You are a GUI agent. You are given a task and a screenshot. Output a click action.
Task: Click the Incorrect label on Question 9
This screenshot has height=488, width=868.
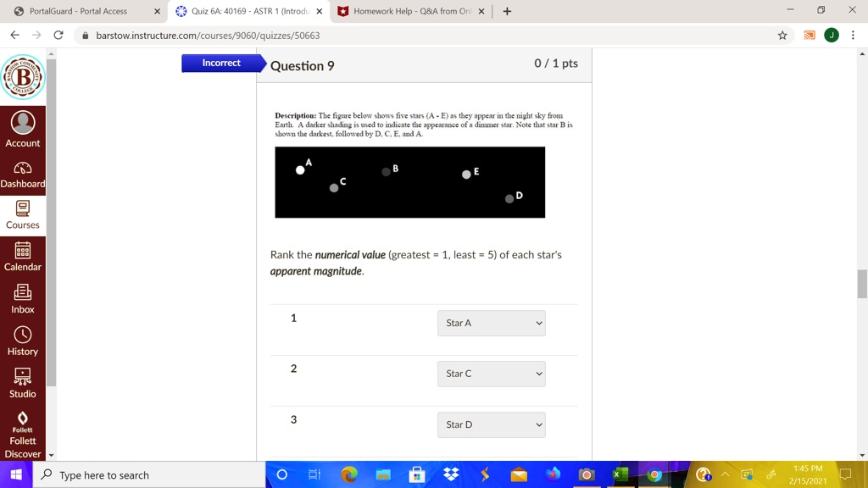(221, 63)
